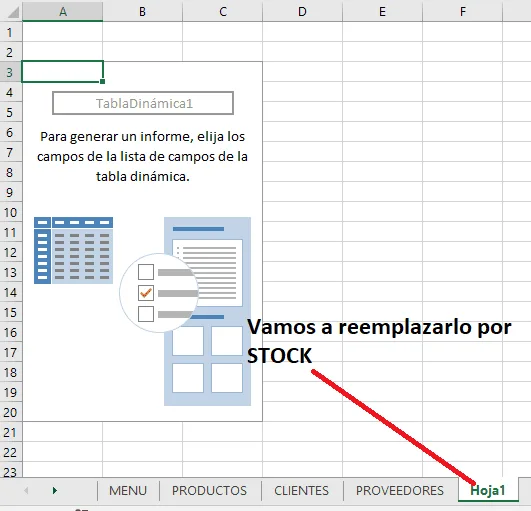Select cell E5
The height and width of the screenshot is (511, 531).
[x=383, y=112]
